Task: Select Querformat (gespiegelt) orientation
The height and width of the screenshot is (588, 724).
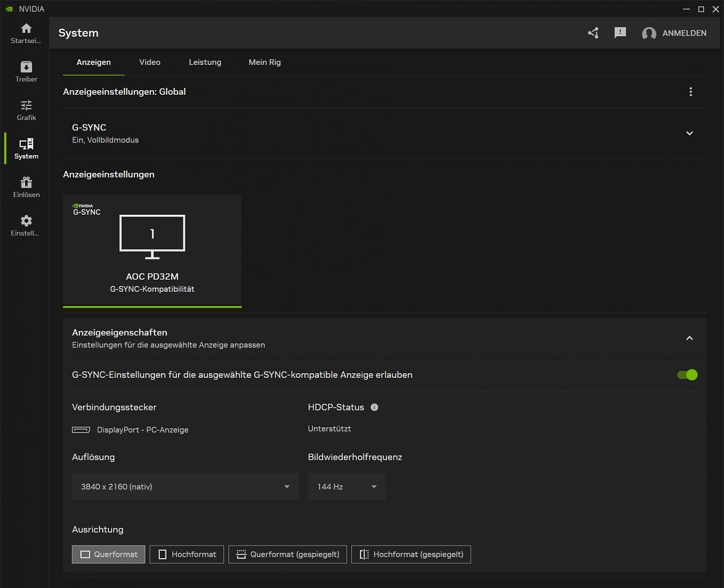Action: pyautogui.click(x=288, y=554)
